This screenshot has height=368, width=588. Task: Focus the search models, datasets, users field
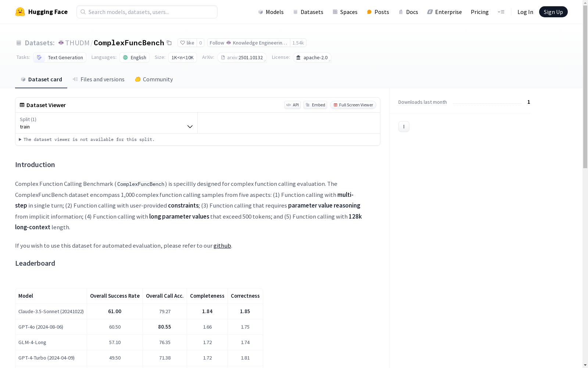pyautogui.click(x=147, y=12)
